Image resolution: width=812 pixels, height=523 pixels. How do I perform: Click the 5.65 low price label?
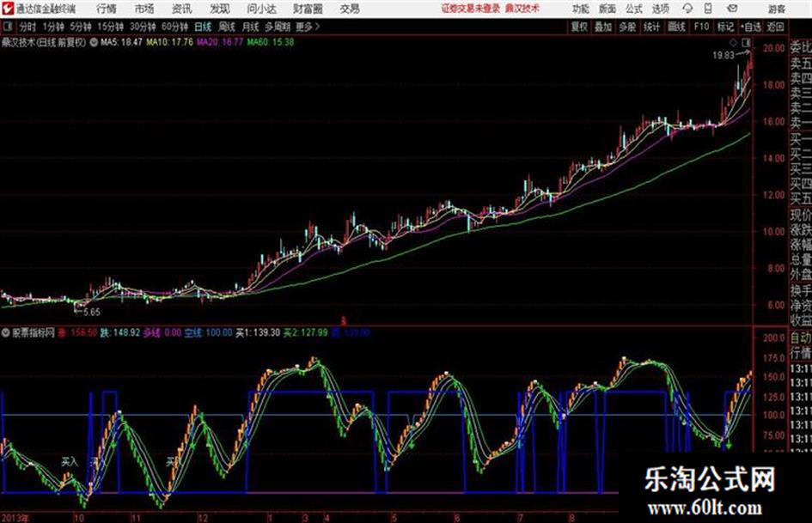coord(92,313)
